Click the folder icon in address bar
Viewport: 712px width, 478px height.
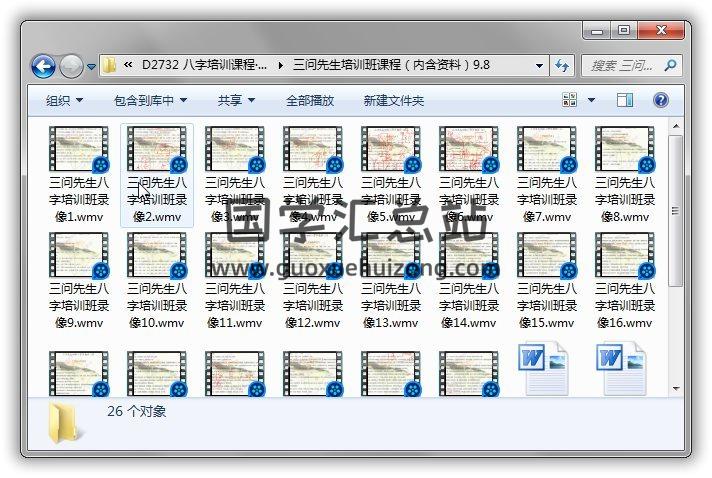[109, 65]
